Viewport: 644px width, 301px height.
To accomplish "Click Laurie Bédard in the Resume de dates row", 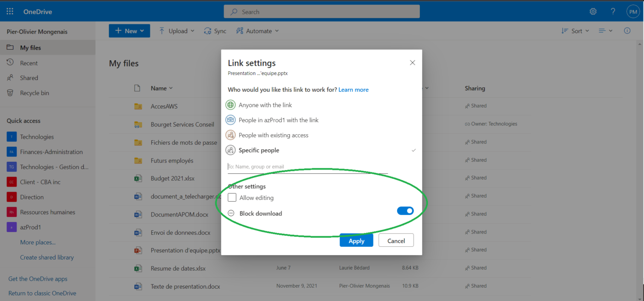I will [354, 268].
